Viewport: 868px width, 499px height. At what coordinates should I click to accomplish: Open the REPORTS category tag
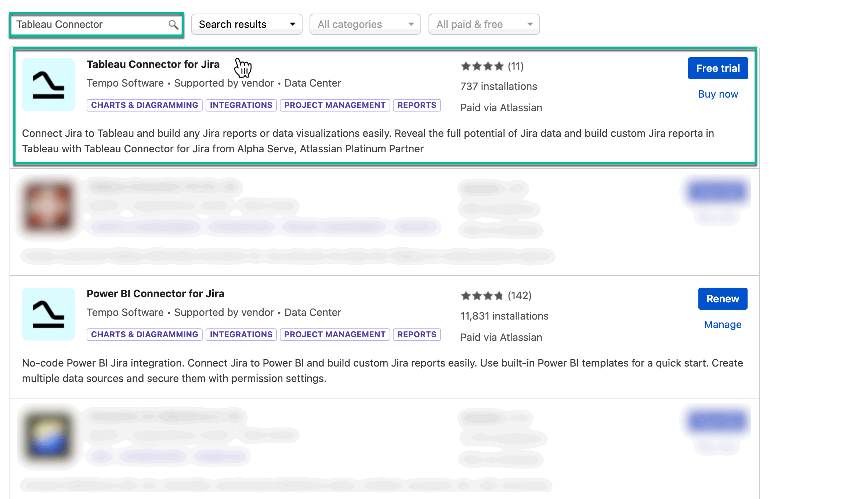point(416,105)
